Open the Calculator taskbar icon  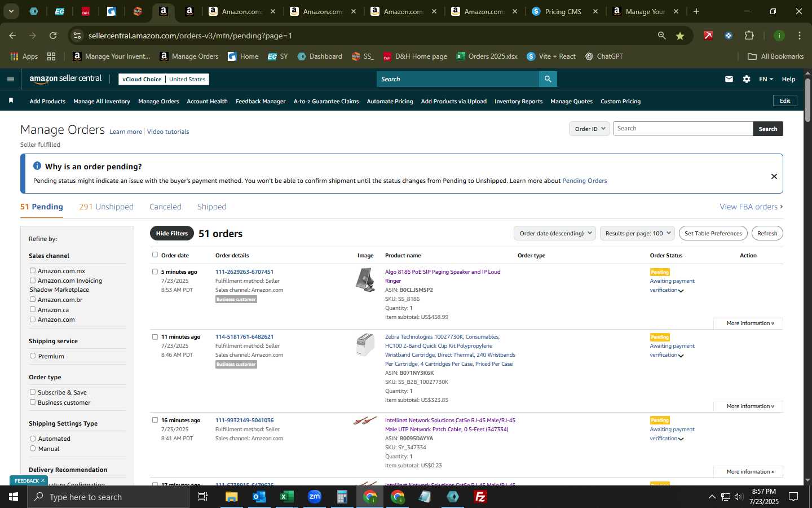342,497
